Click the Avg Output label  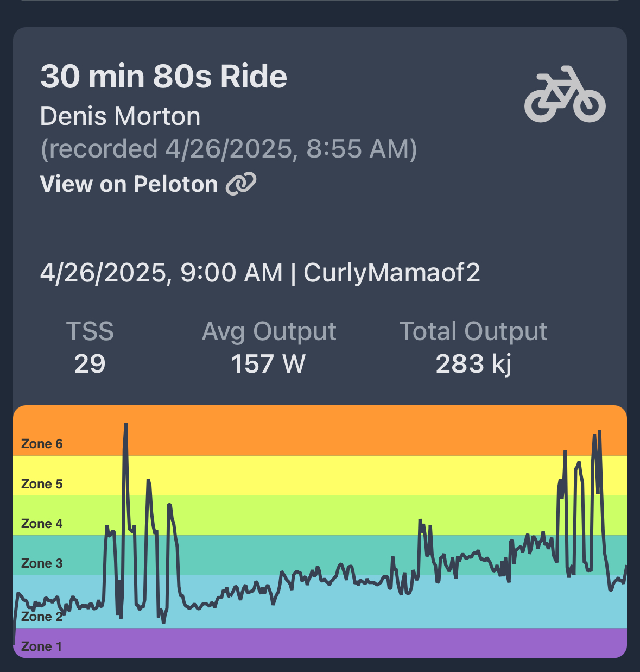[x=269, y=331]
